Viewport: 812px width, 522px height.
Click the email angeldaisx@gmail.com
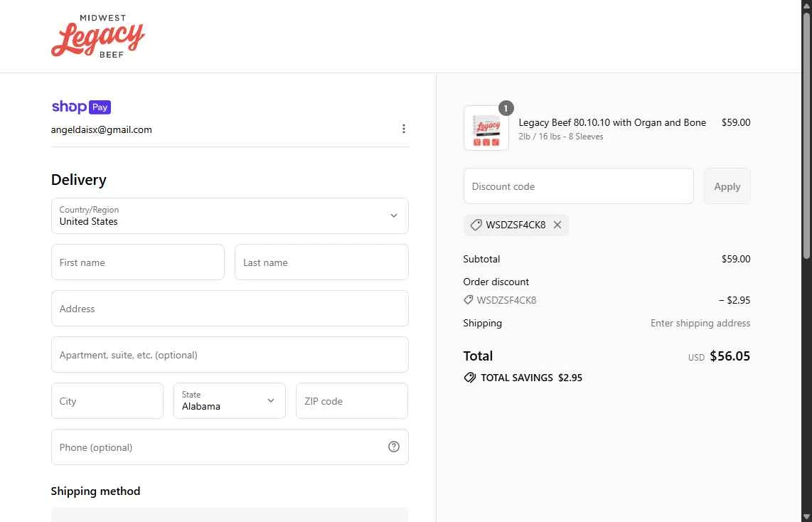[102, 129]
